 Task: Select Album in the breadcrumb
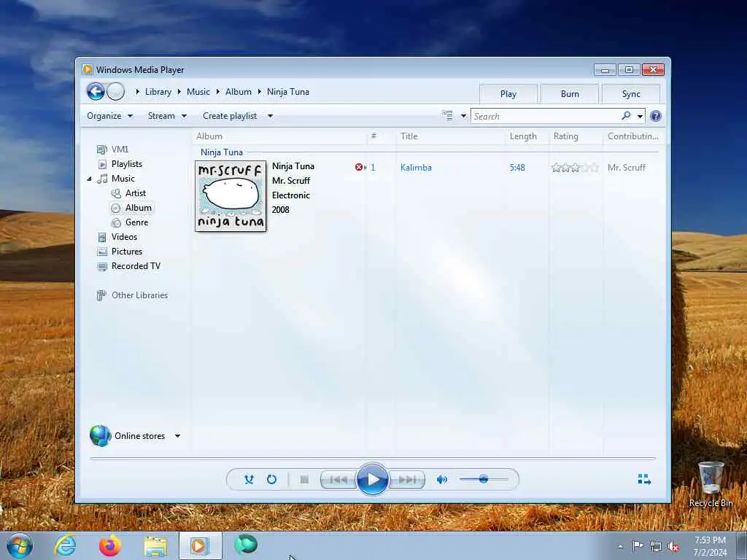pyautogui.click(x=239, y=92)
